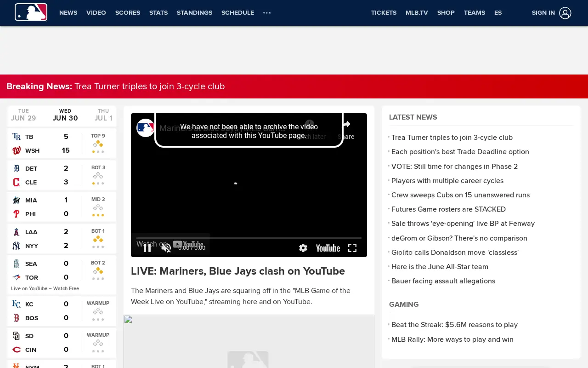Open the Sign In profile icon
588x368 pixels.
(x=565, y=13)
